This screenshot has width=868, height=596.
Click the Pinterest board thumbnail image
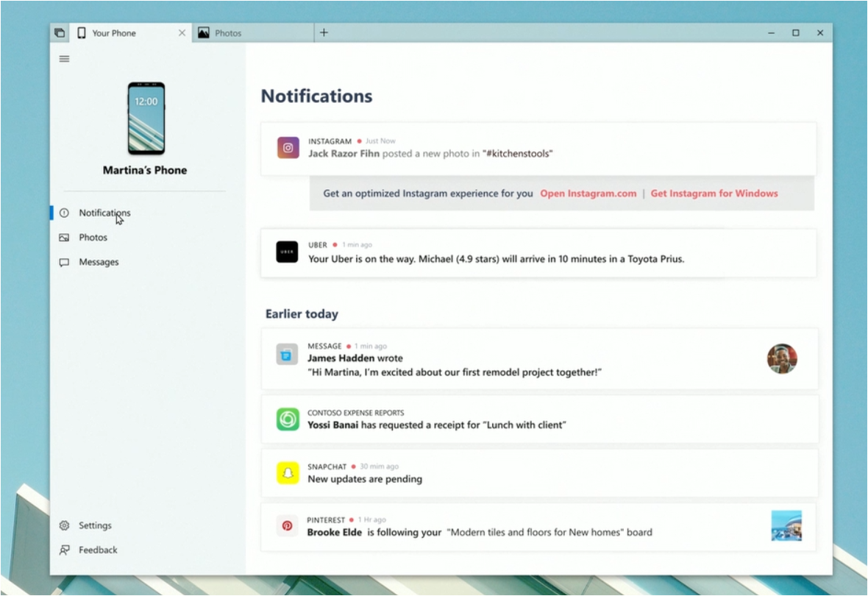(786, 525)
